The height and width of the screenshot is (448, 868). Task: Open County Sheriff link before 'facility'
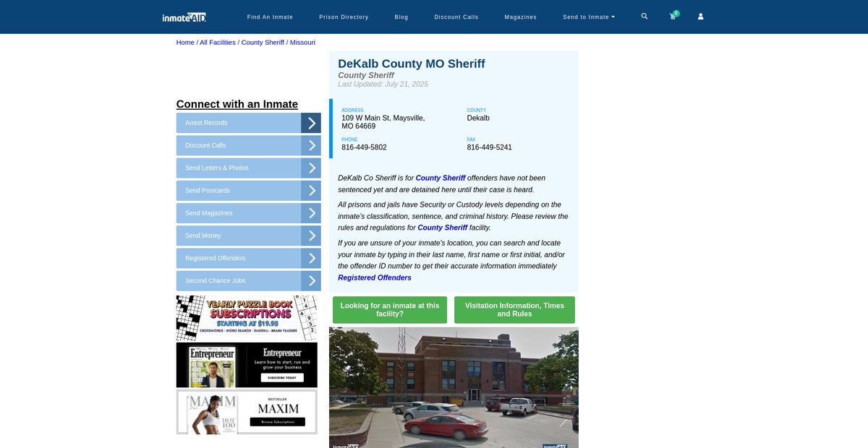point(443,228)
